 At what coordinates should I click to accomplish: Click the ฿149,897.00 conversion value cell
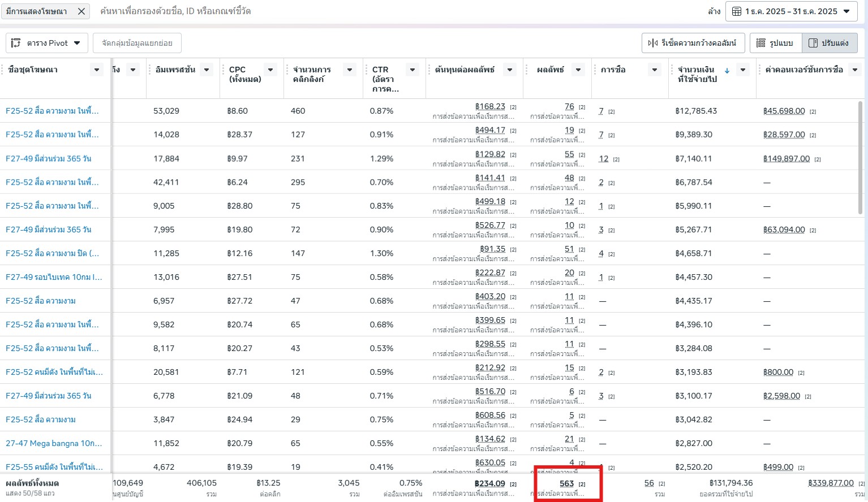click(787, 159)
